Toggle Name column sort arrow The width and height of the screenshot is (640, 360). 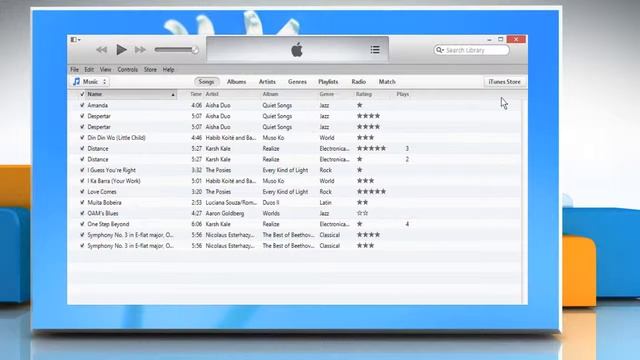pos(173,95)
